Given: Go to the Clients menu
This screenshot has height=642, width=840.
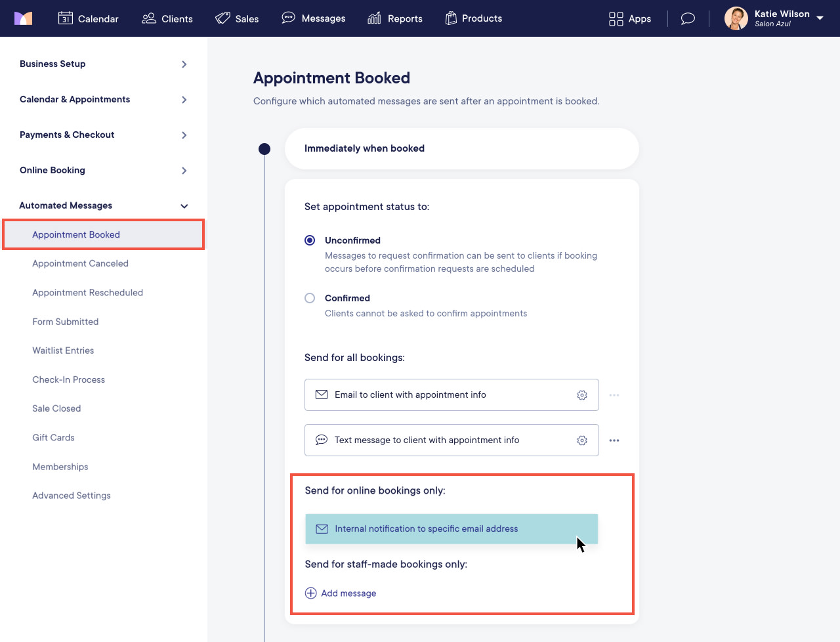Looking at the screenshot, I should click(x=167, y=18).
